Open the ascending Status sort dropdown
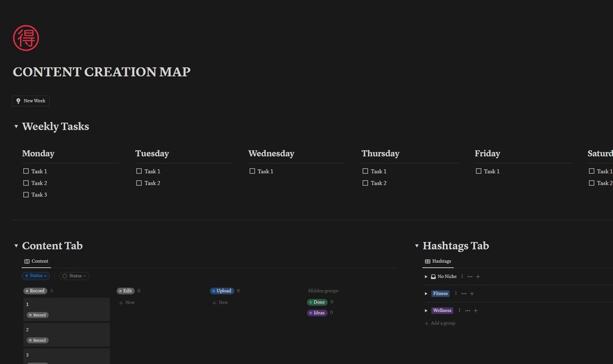 pos(35,276)
